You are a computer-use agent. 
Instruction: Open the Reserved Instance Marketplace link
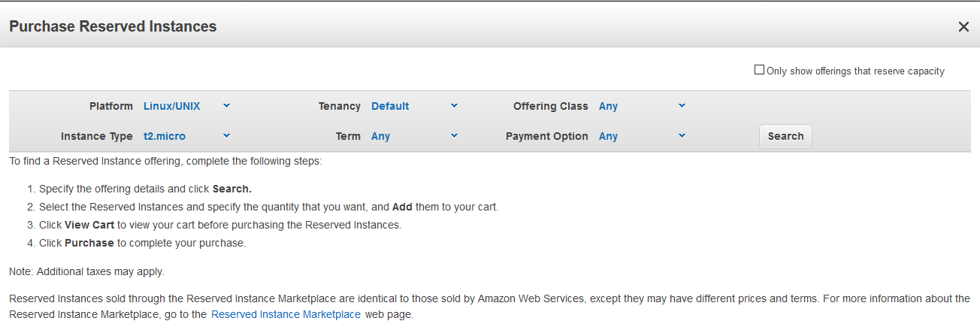pos(286,314)
